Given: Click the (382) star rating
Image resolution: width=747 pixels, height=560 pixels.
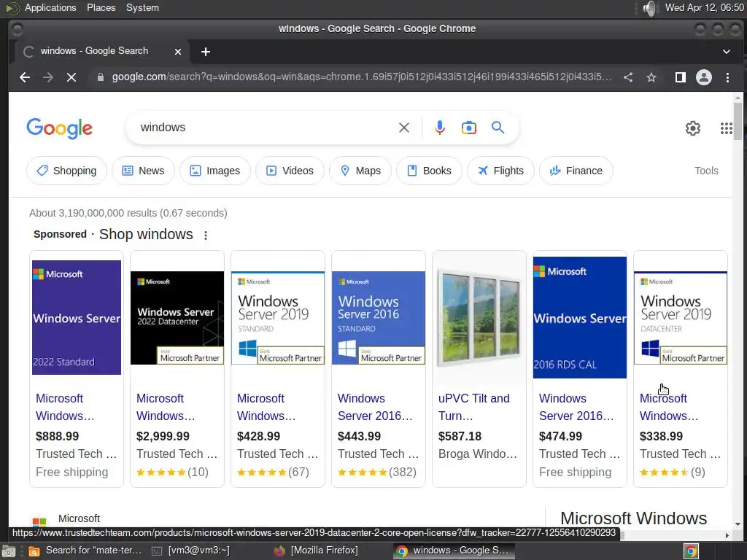Looking at the screenshot, I should pos(377,472).
